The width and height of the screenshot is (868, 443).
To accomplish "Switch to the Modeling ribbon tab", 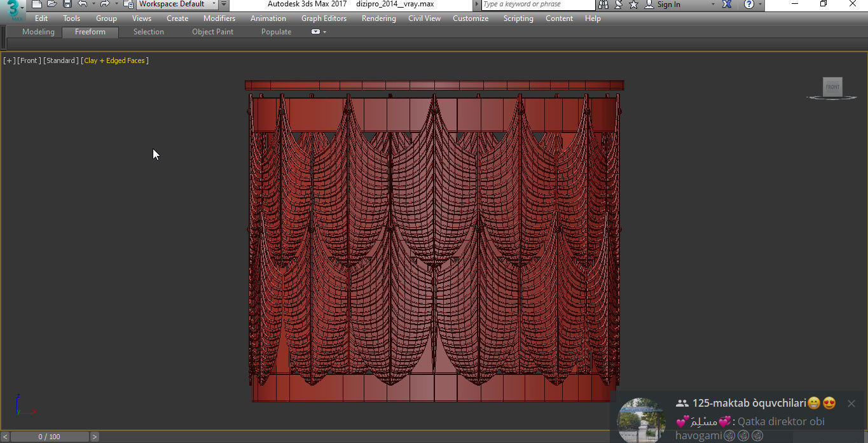I will pyautogui.click(x=38, y=32).
